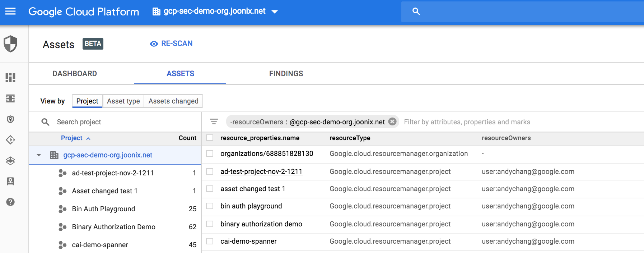
Task: Check the cai-demo-spanner row checkbox
Action: click(x=210, y=241)
